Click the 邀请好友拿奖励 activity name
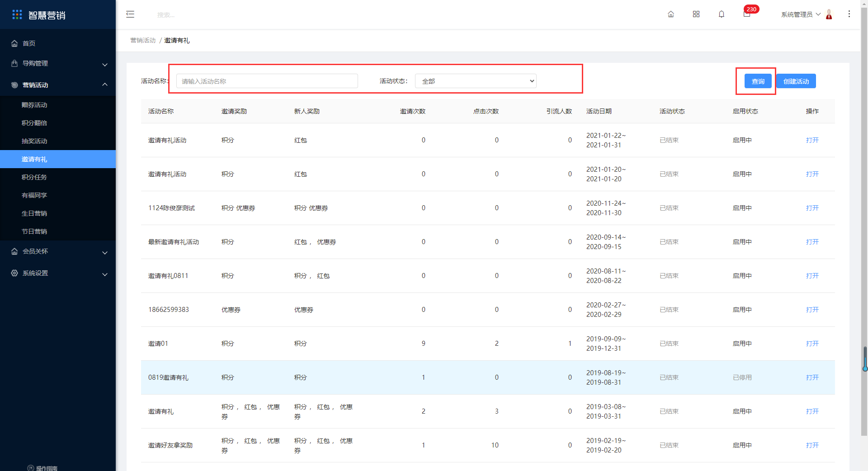 pyautogui.click(x=170, y=445)
